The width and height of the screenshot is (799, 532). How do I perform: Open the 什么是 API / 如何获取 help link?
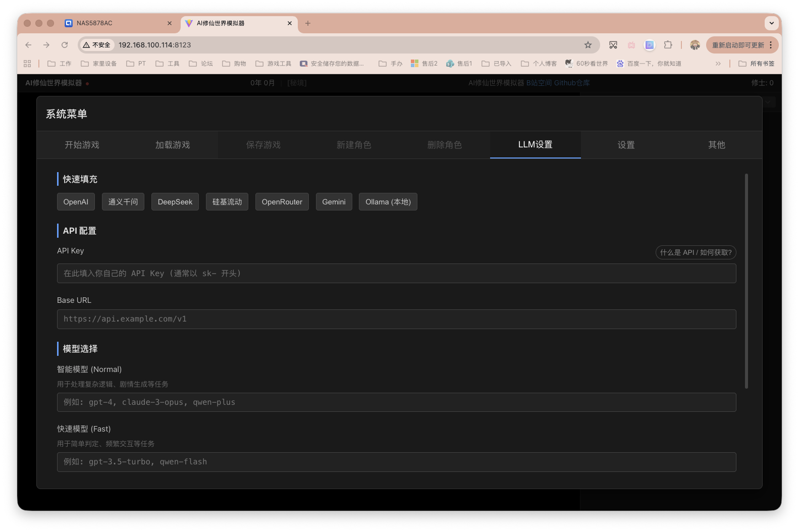click(696, 252)
